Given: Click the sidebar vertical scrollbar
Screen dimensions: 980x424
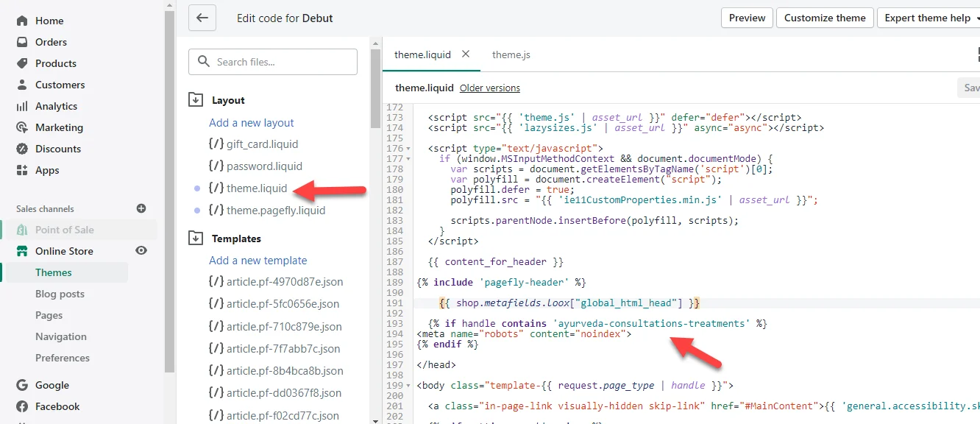Looking at the screenshot, I should [170, 191].
